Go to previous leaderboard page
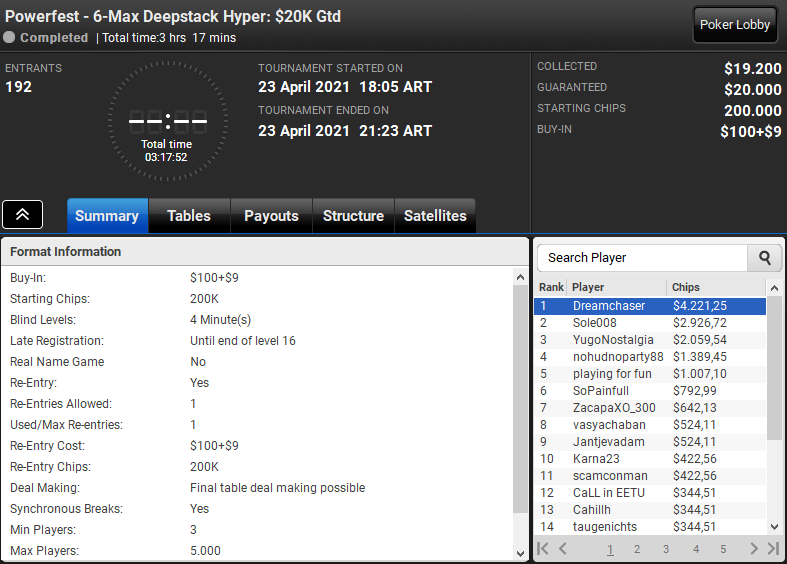Image resolution: width=787 pixels, height=564 pixels. 563,548
